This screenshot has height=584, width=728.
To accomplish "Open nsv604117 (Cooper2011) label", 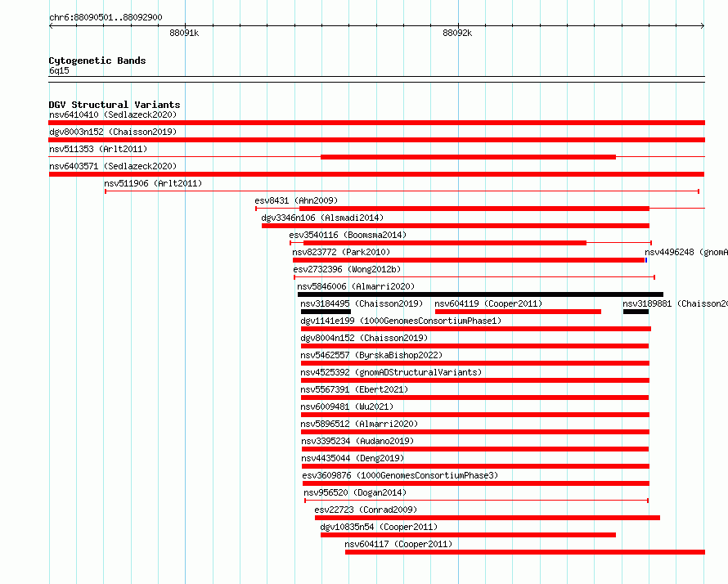I will [x=398, y=544].
